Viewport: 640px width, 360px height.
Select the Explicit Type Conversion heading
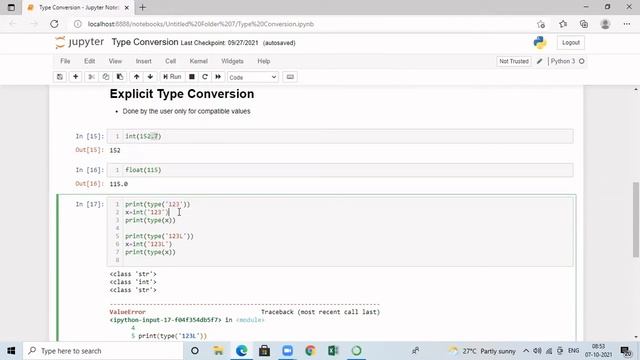[x=182, y=94]
